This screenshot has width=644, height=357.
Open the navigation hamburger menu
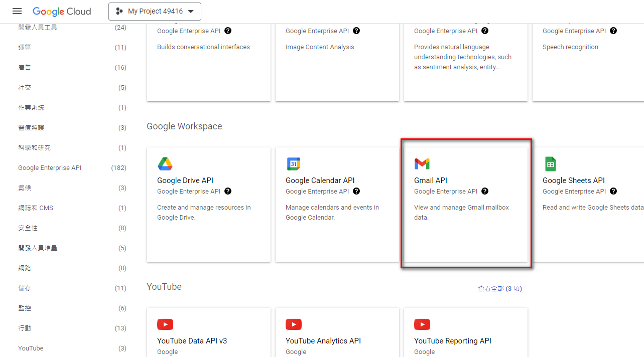[x=17, y=11]
